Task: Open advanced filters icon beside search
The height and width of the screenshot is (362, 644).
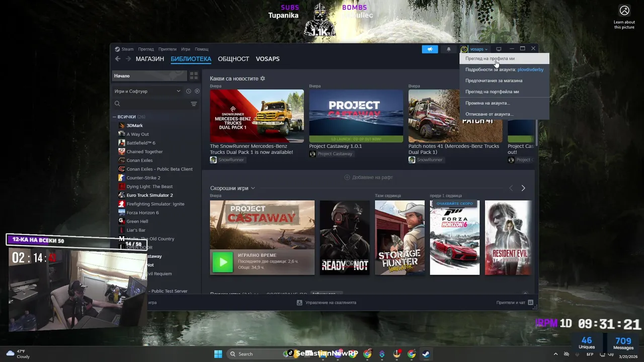Action: point(194,104)
